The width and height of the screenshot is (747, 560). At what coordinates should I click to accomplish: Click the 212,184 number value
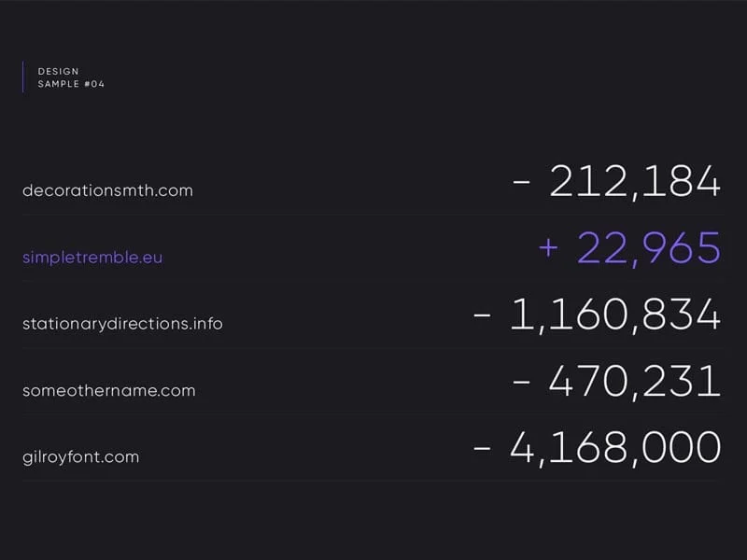click(x=635, y=181)
